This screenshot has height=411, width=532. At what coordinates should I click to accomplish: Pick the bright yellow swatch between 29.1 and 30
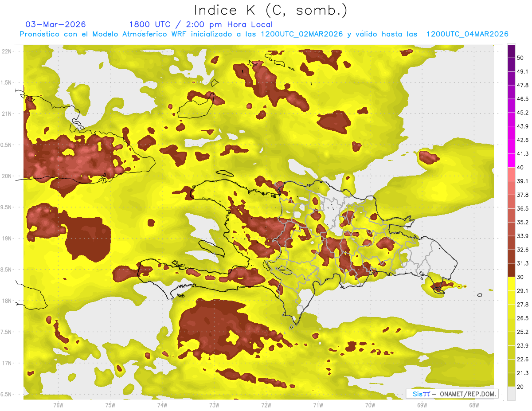point(511,284)
